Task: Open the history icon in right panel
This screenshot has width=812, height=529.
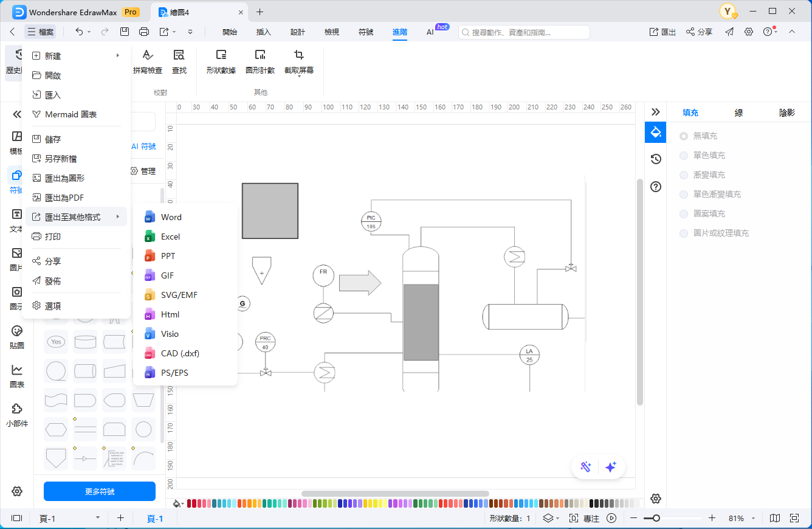Action: (x=655, y=159)
